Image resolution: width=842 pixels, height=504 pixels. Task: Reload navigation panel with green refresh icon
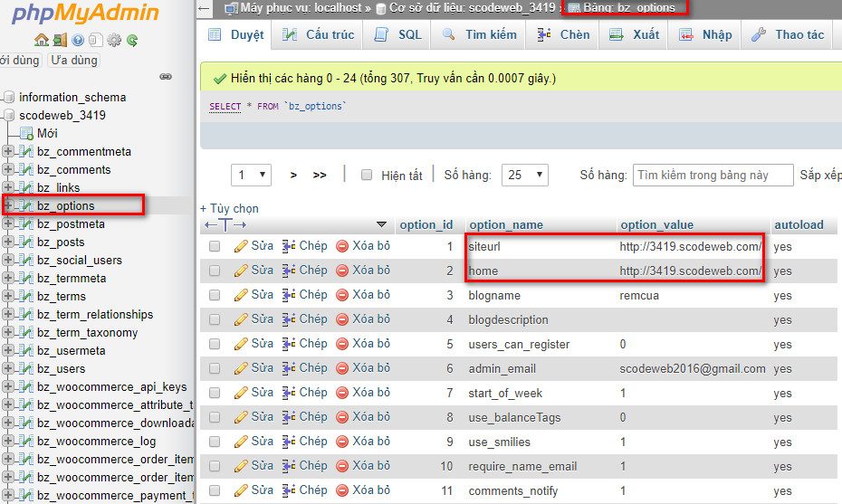(132, 40)
